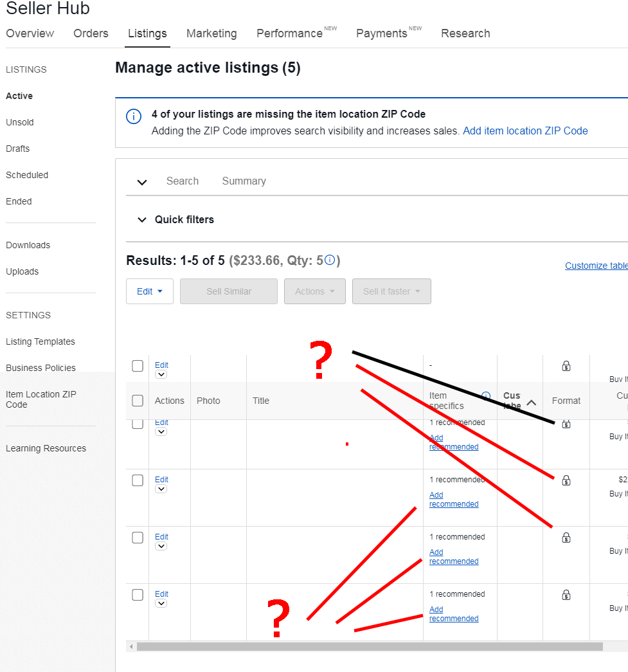Open Uploads in the sidebar
This screenshot has height=672, width=628.
pyautogui.click(x=22, y=272)
